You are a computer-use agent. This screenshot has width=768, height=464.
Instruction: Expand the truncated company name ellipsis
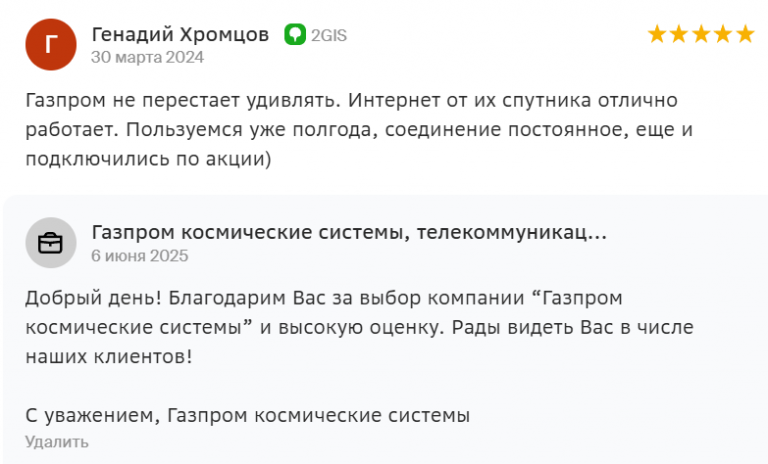pos(597,233)
